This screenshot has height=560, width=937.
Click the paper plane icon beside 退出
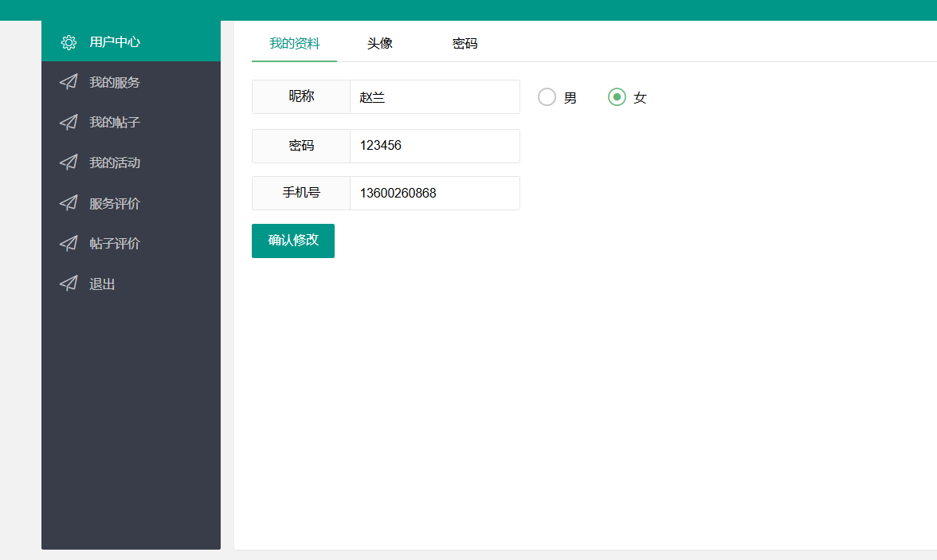pos(69,284)
